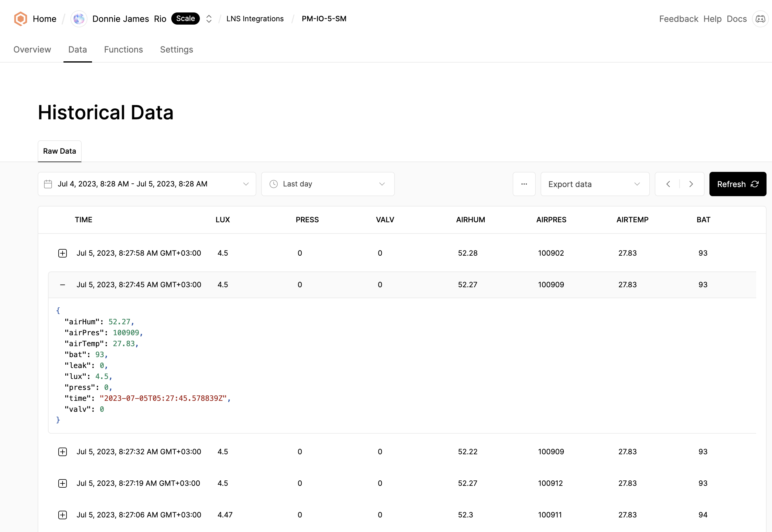Click the "leak" JSON line
This screenshot has width=772, height=532.
coord(86,366)
